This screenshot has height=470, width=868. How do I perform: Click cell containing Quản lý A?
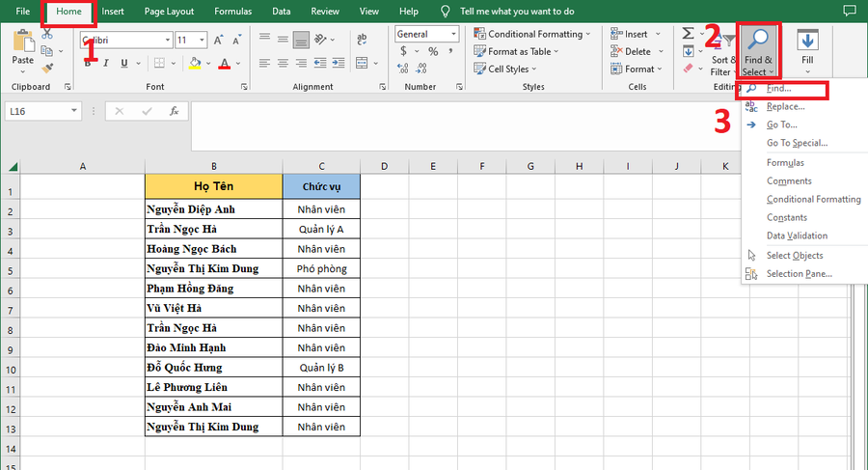pyautogui.click(x=321, y=229)
